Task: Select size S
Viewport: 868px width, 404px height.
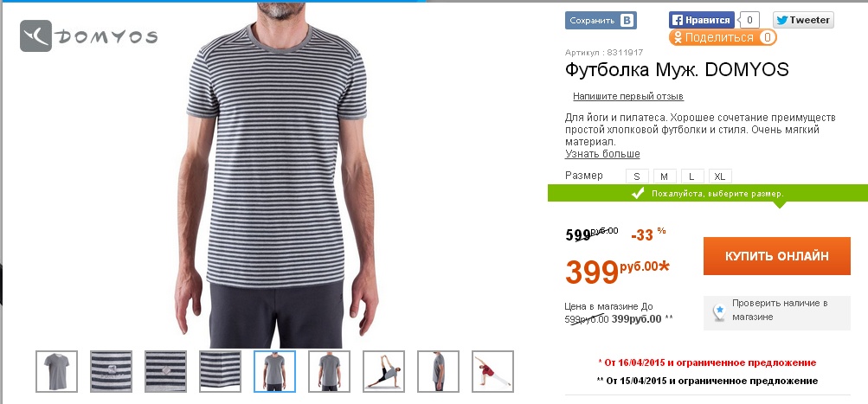Action: (637, 176)
